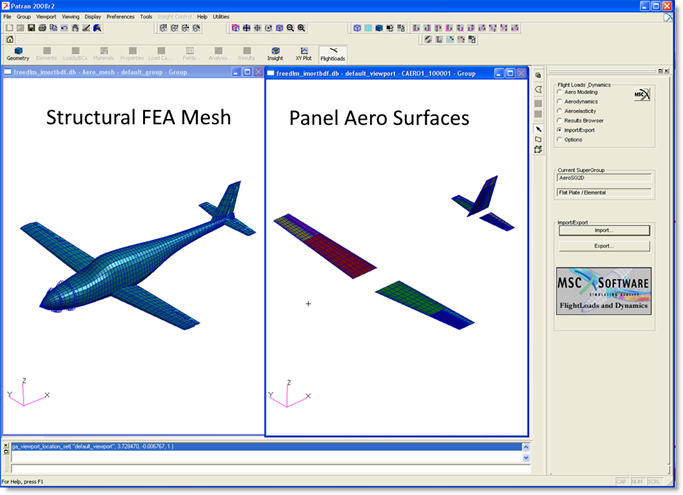Click the Import... button
Viewport: 683px width, 495px height.
click(x=604, y=230)
